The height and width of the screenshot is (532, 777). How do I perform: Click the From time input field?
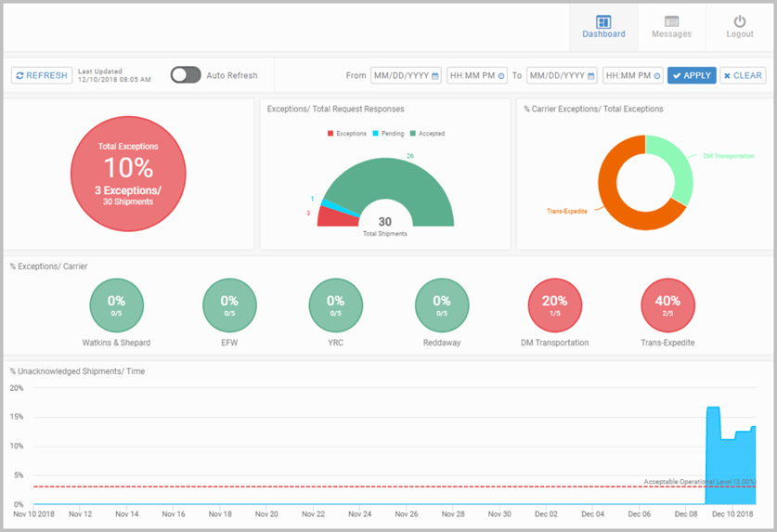[x=477, y=75]
